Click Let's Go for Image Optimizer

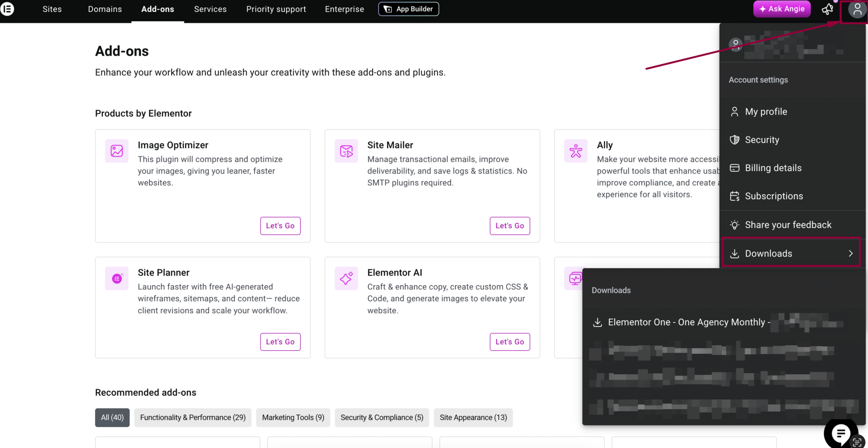tap(280, 226)
